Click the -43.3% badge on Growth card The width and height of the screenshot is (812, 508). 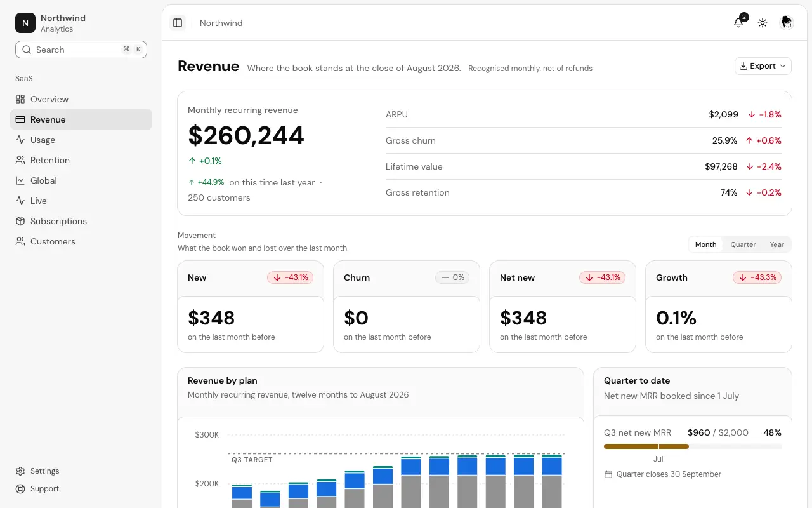coord(757,277)
